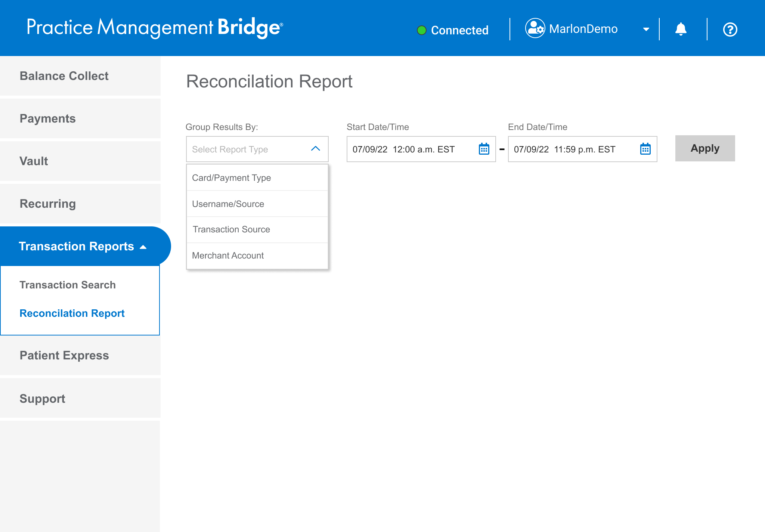Click the Practice Management Bridge logo
765x532 pixels.
pyautogui.click(x=155, y=28)
